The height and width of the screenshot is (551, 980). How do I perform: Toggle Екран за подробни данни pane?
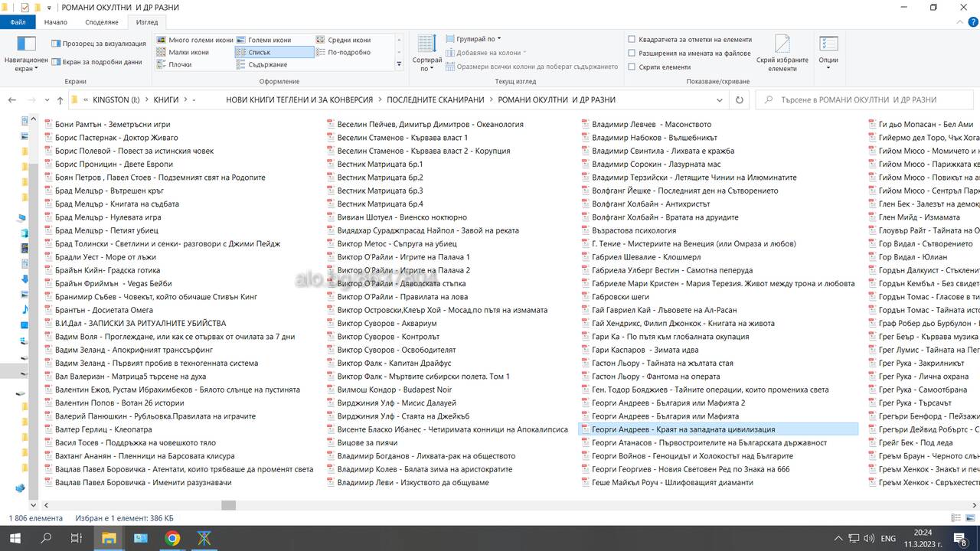[x=96, y=62]
